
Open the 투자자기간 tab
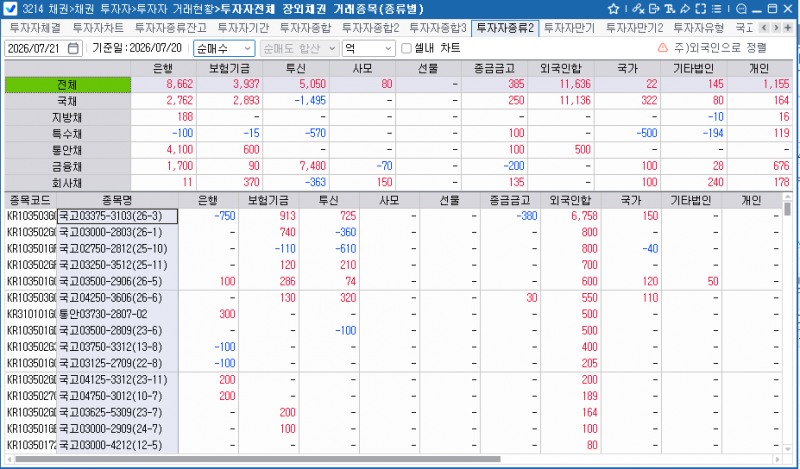coord(243,28)
